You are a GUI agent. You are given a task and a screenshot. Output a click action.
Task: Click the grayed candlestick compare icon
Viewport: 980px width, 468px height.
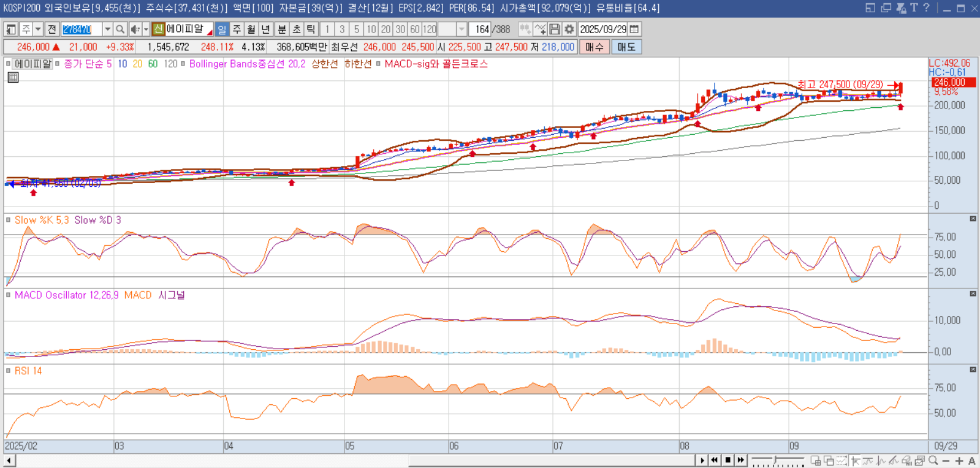525,29
